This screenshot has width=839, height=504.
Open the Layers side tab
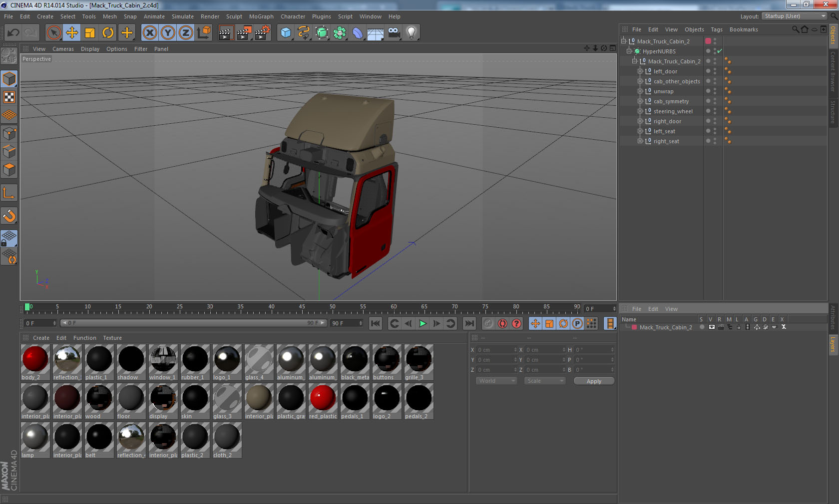click(x=833, y=344)
